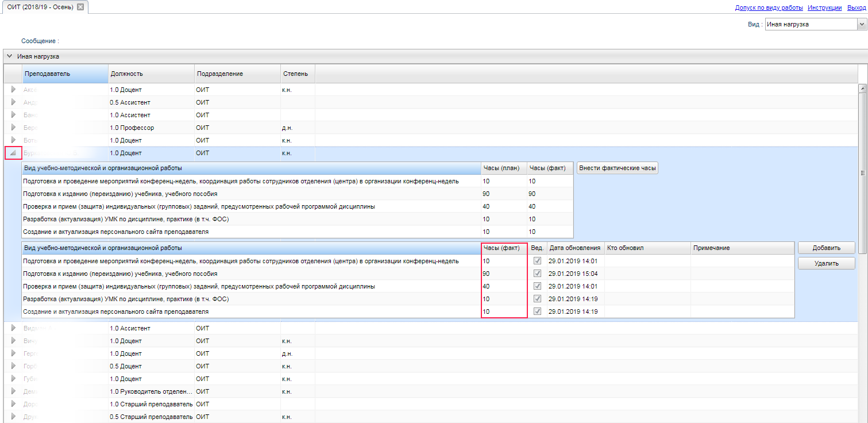Click the Добавить button
This screenshot has width=868, height=423.
click(x=826, y=248)
